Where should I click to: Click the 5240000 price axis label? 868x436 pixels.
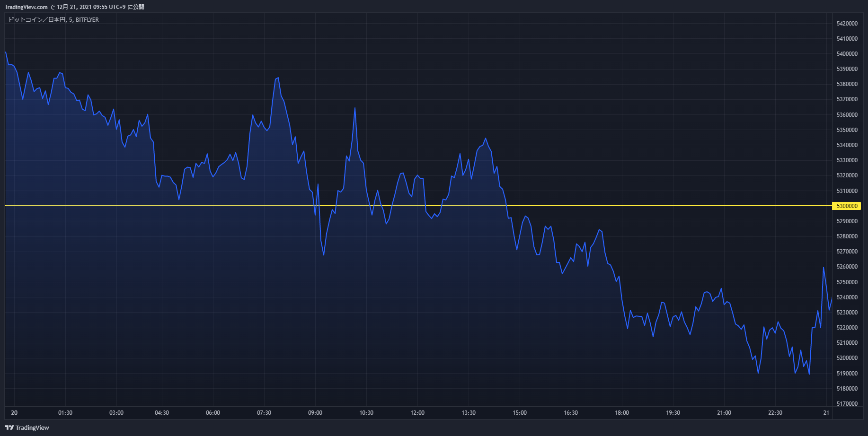pos(847,297)
